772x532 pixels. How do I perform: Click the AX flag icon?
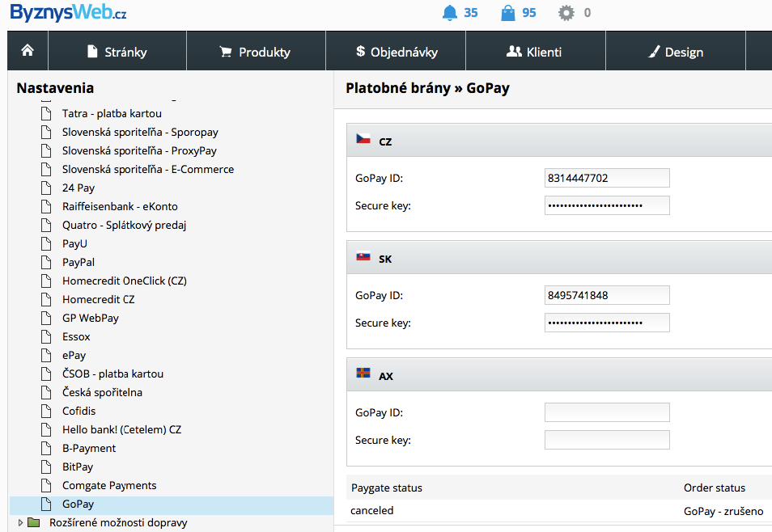363,374
